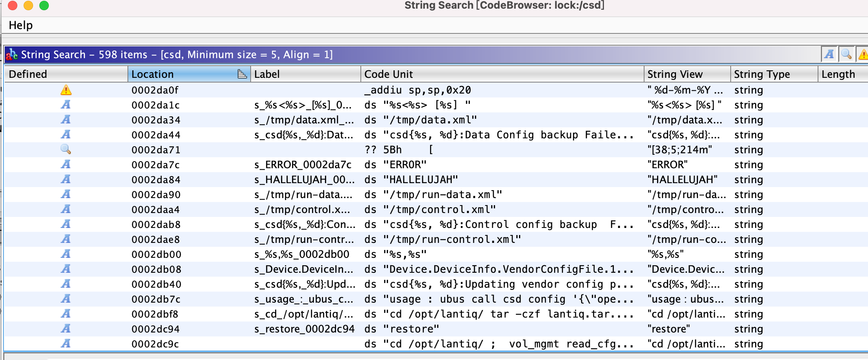Open the Help menu
The width and height of the screenshot is (868, 360).
(20, 25)
